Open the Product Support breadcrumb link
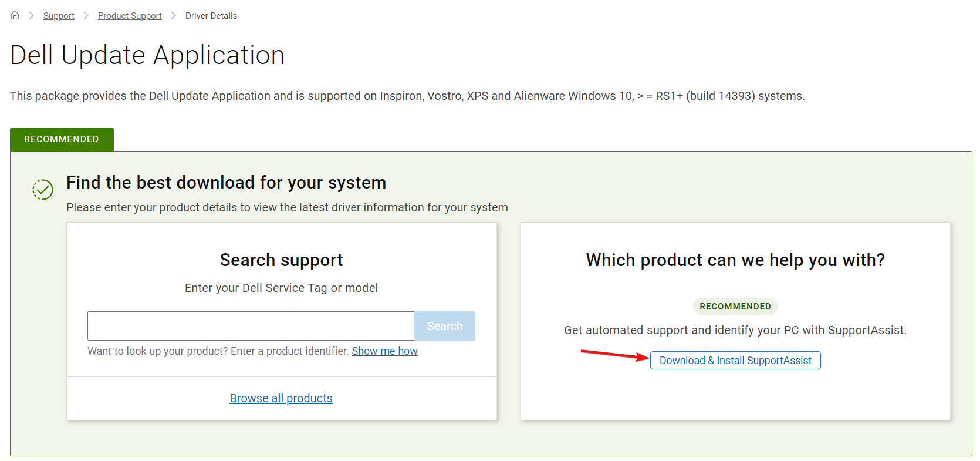The image size is (980, 461). point(130,16)
